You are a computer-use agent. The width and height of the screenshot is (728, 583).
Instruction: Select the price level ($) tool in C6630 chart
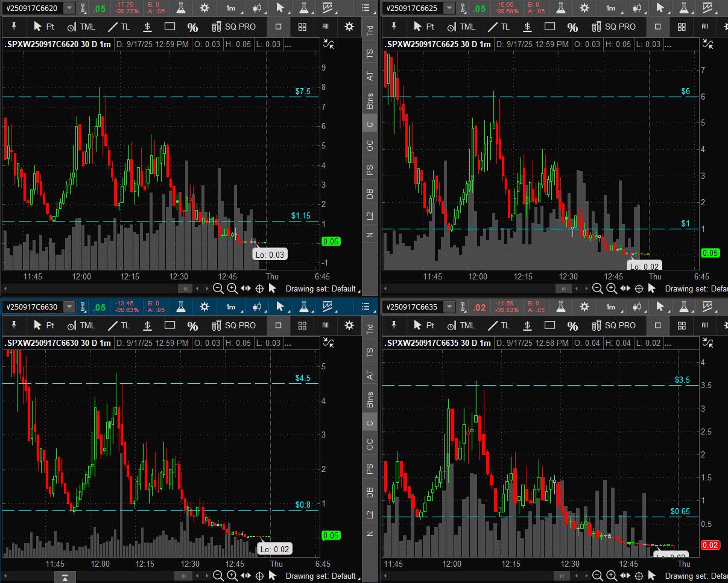[148, 326]
